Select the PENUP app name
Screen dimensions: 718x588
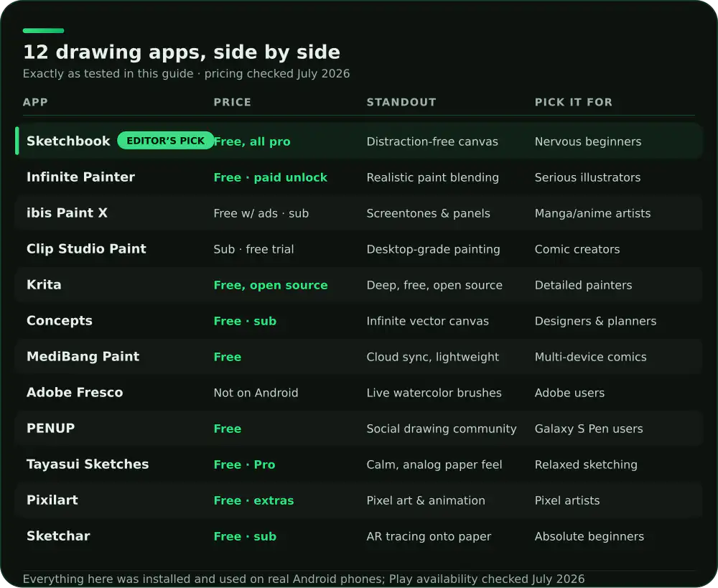[x=50, y=428]
